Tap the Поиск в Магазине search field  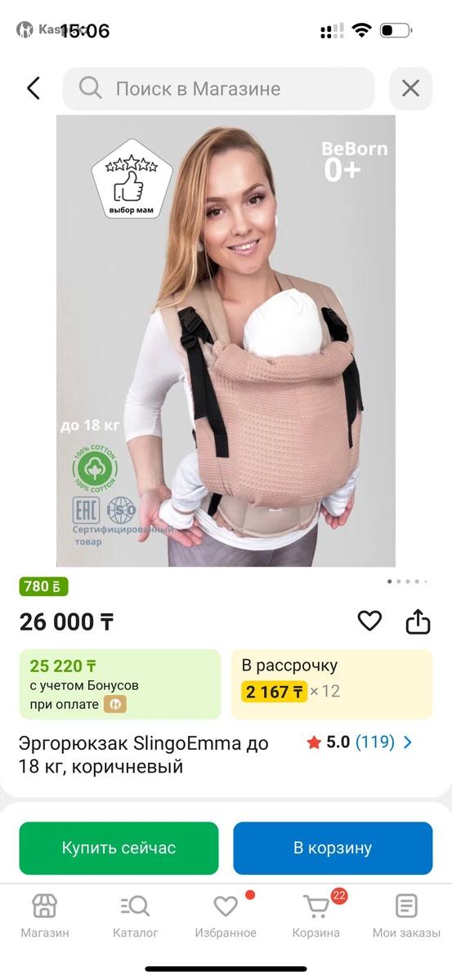pyautogui.click(x=219, y=88)
